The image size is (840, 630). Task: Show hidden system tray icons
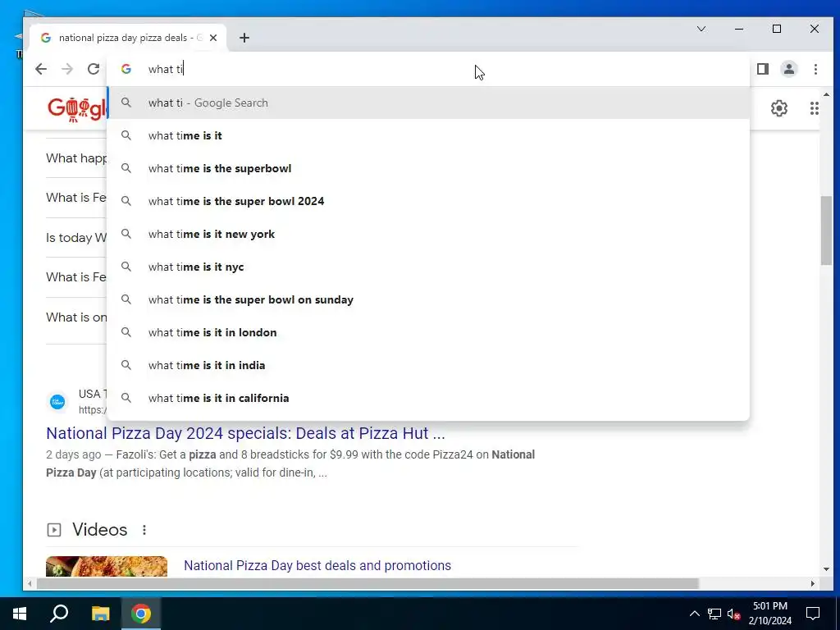tap(694, 614)
